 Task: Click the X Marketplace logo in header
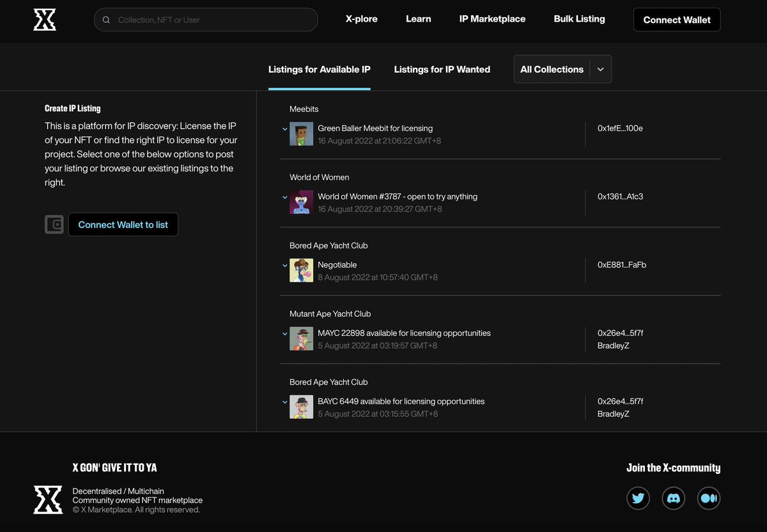[45, 20]
